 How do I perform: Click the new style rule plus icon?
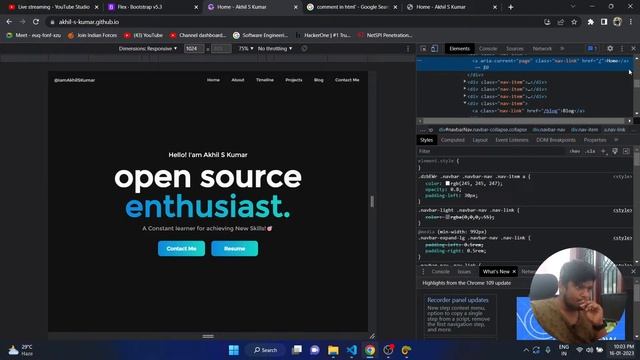[x=603, y=151]
